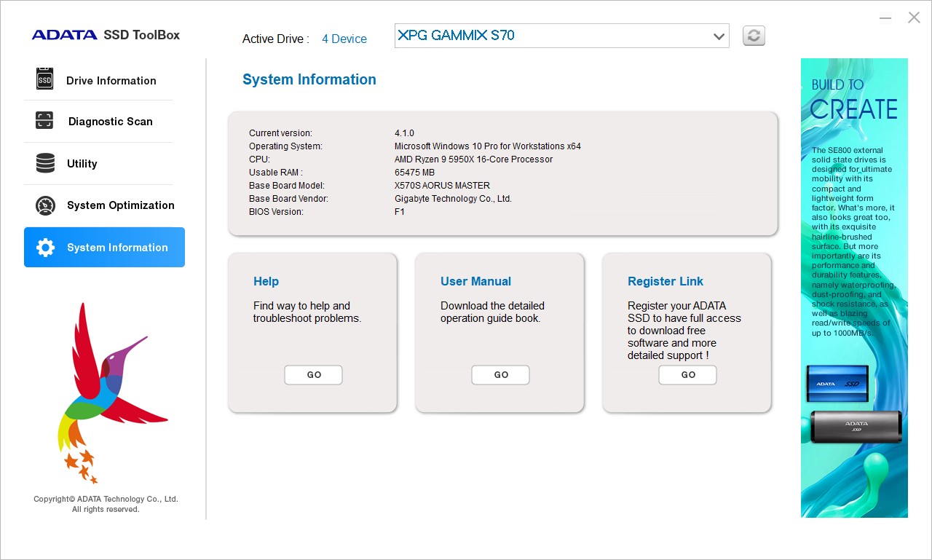Click the 4 Device link text

point(344,39)
